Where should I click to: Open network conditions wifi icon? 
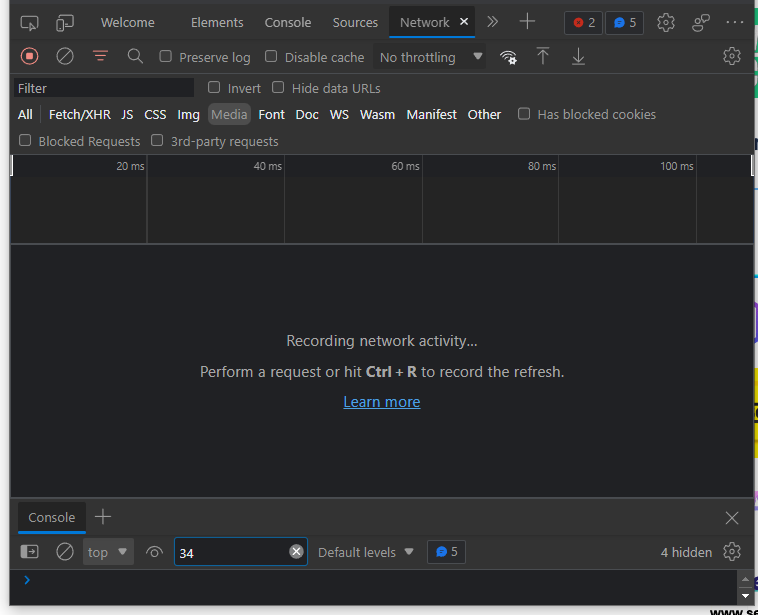[508, 57]
